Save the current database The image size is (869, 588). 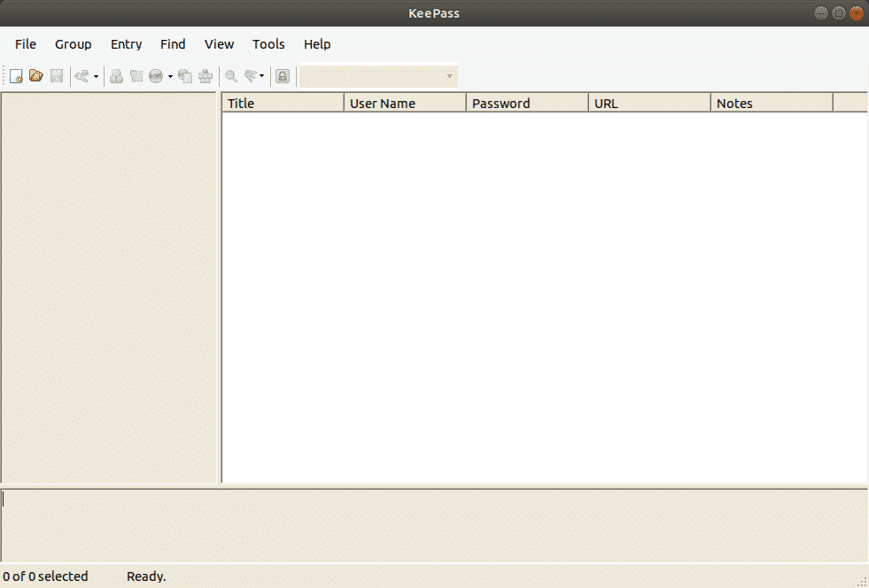click(x=56, y=76)
